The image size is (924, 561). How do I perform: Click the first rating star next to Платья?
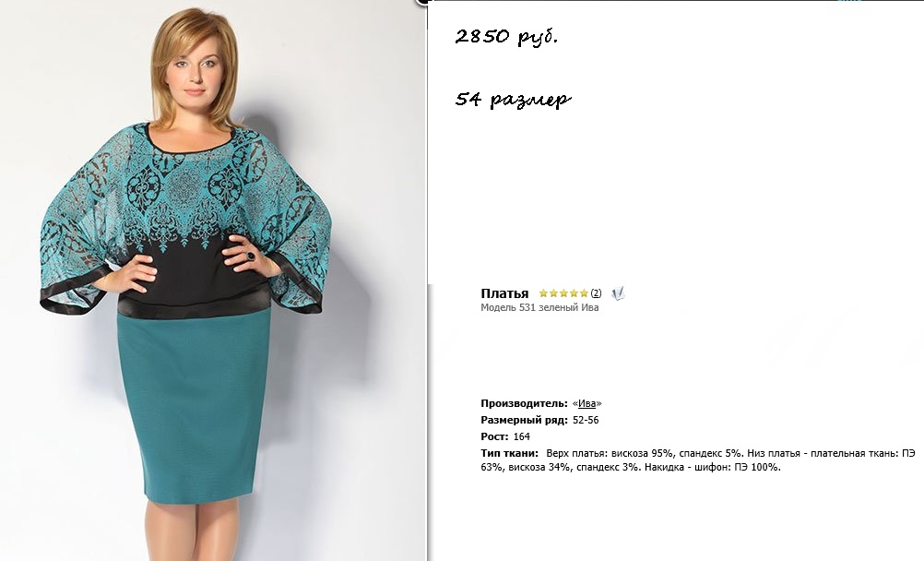[543, 293]
